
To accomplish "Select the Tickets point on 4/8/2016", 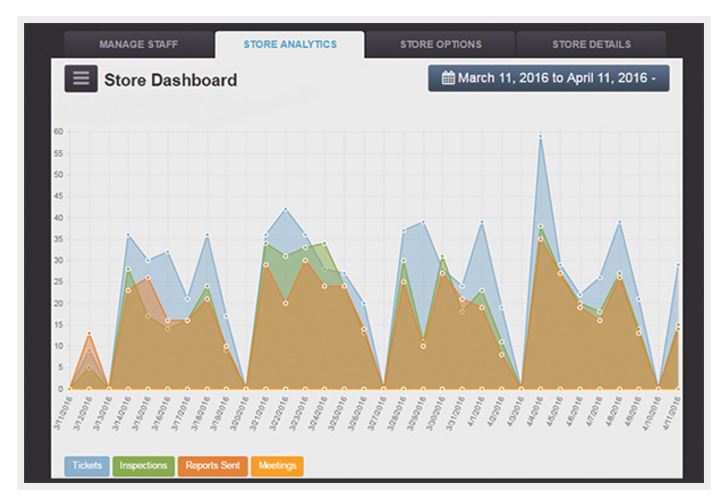I will click(x=619, y=222).
